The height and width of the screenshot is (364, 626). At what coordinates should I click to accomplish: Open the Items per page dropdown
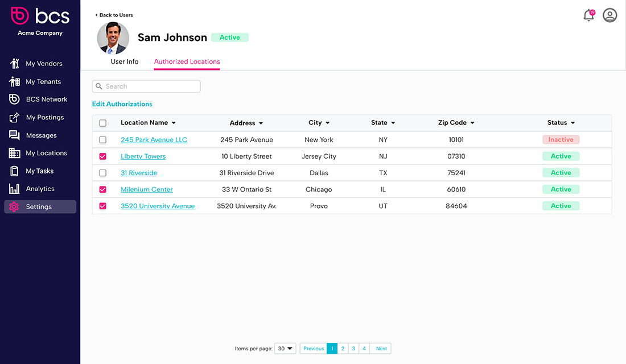click(285, 349)
